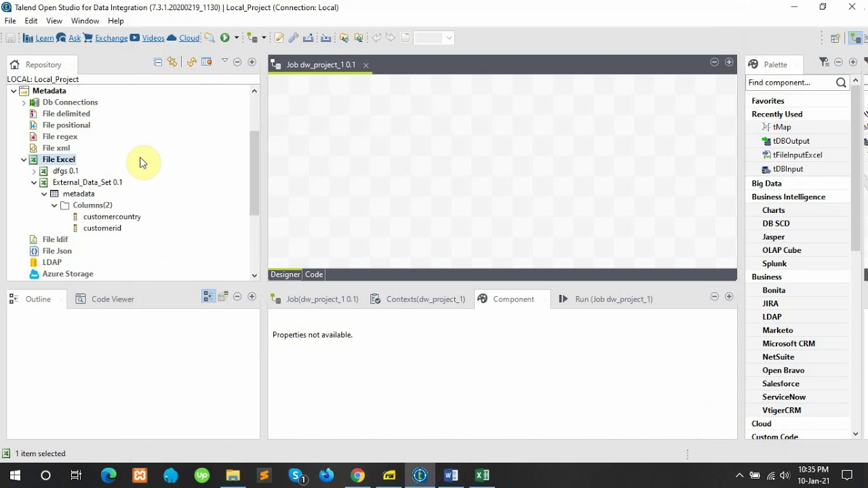Collapse the File Excel node

[x=24, y=159]
